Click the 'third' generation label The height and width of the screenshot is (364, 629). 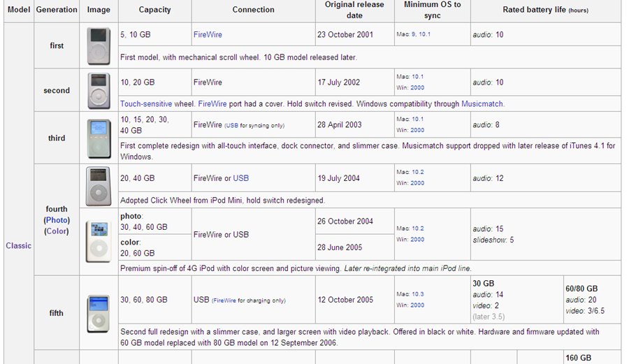pos(57,138)
